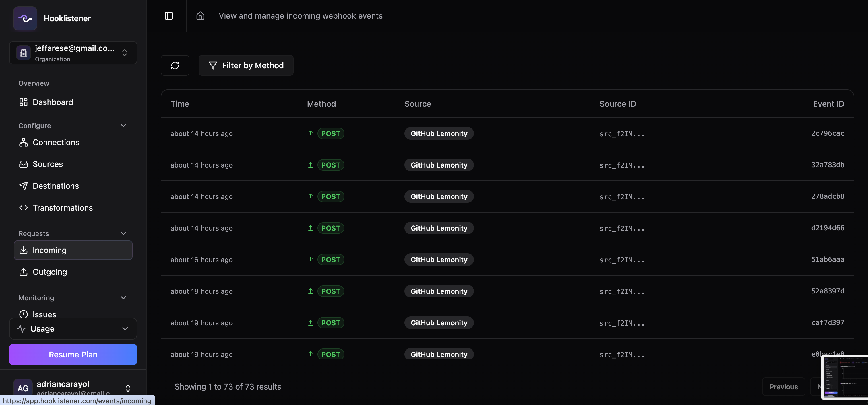Viewport: 868px width, 405px height.
Task: Click the Hooklistener brand name
Action: point(67,18)
